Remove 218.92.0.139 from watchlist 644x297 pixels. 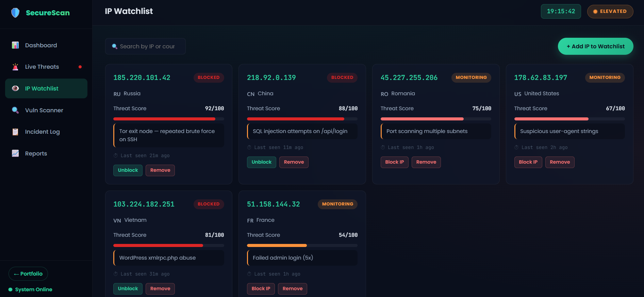(294, 162)
